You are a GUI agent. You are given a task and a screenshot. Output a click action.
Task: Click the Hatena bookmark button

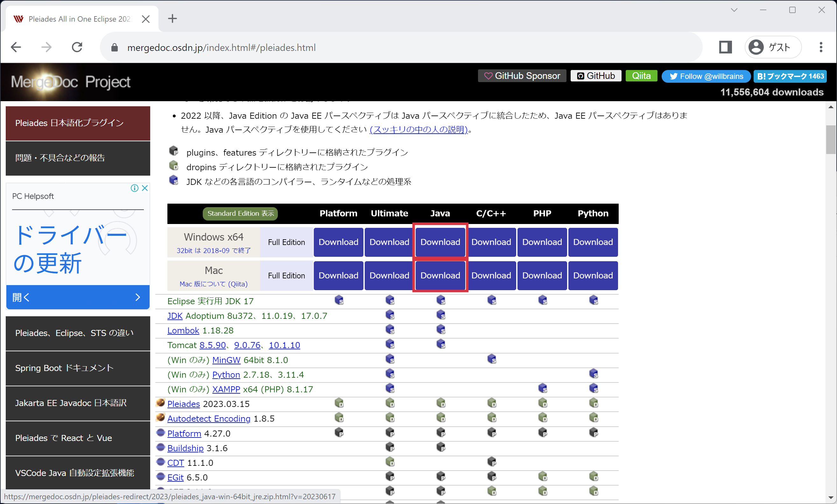pyautogui.click(x=790, y=76)
